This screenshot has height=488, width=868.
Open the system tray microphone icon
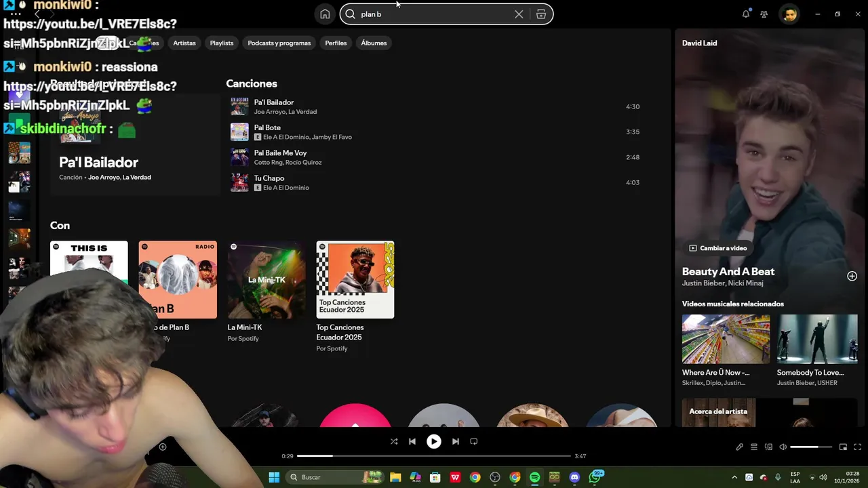pyautogui.click(x=778, y=477)
